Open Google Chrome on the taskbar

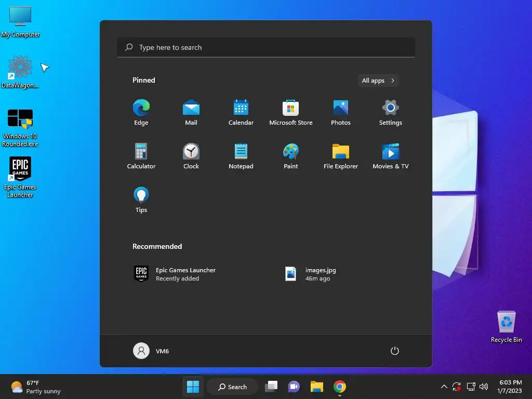(x=340, y=387)
